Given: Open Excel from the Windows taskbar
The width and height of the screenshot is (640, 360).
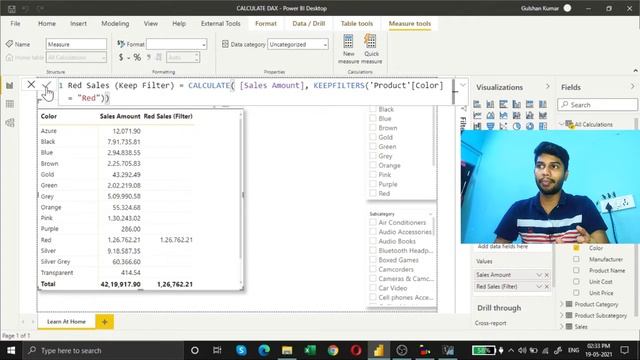Looking at the screenshot, I should (310, 350).
